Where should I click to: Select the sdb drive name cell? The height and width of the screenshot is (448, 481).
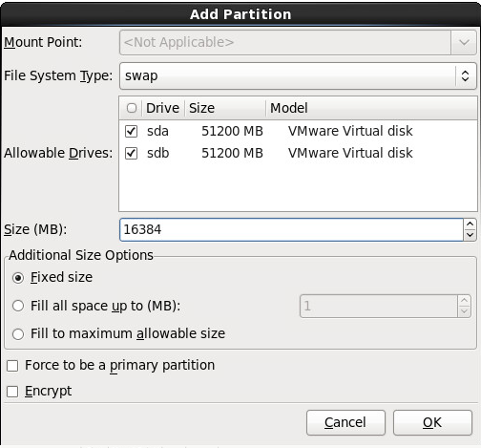pyautogui.click(x=158, y=153)
